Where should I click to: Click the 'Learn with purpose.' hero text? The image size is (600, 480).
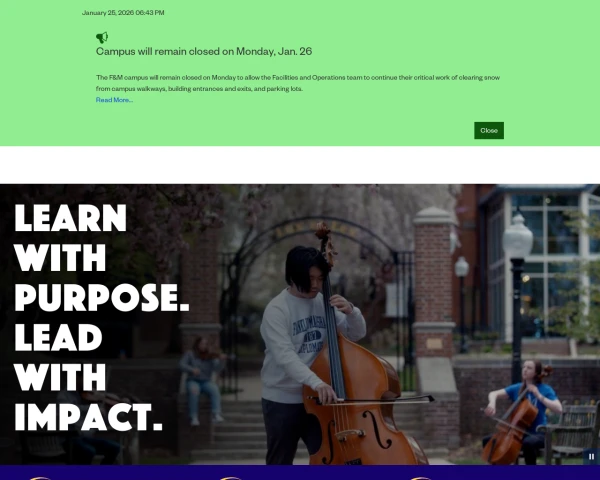tap(101, 257)
